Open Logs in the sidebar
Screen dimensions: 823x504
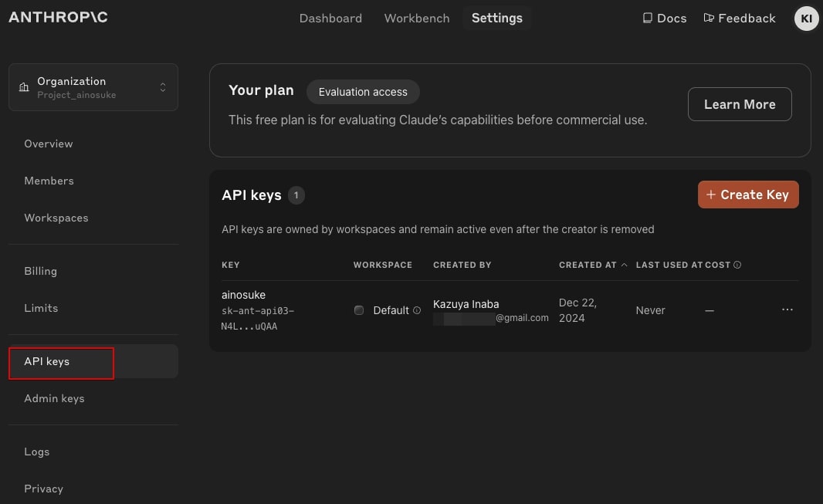(x=37, y=452)
